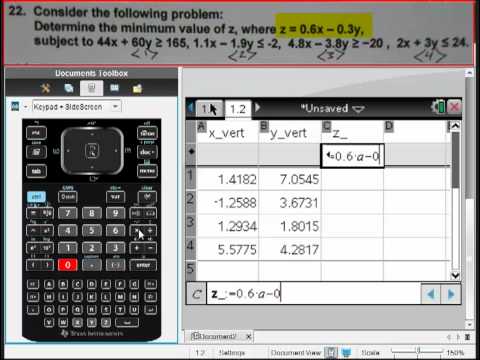Click the shift key on keypad
The image size is (480, 360).
(x=68, y=197)
